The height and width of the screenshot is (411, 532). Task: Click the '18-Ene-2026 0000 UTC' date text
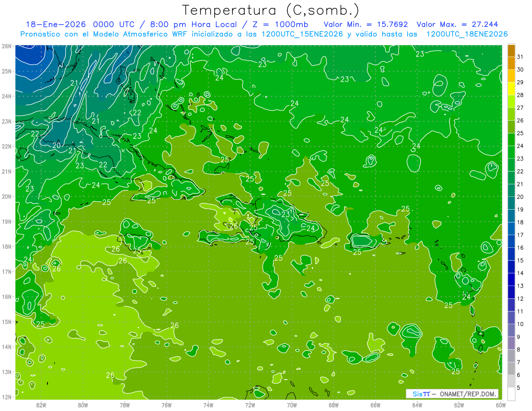coord(80,24)
